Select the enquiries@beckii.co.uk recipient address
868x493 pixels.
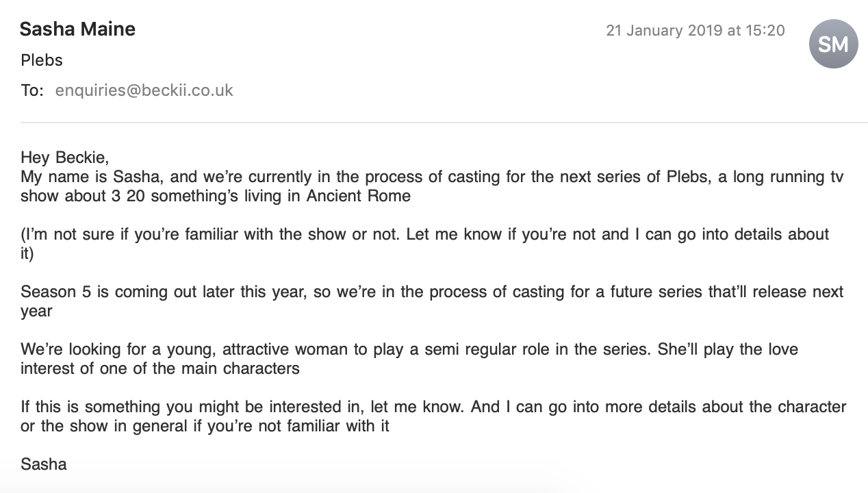(144, 90)
